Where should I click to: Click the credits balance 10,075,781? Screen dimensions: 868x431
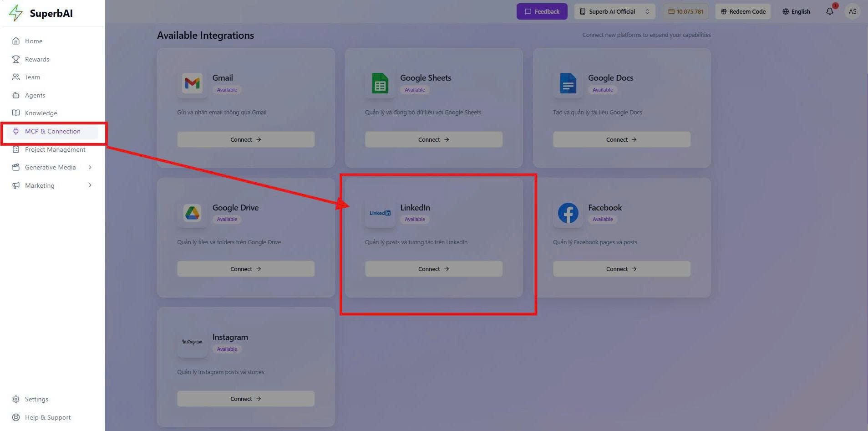(685, 11)
